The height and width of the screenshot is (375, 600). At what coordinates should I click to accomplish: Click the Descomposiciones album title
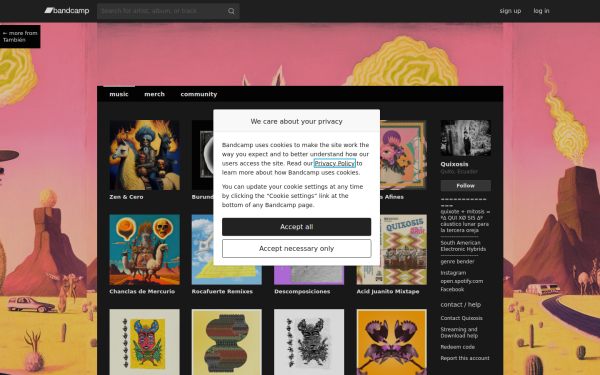pos(302,292)
